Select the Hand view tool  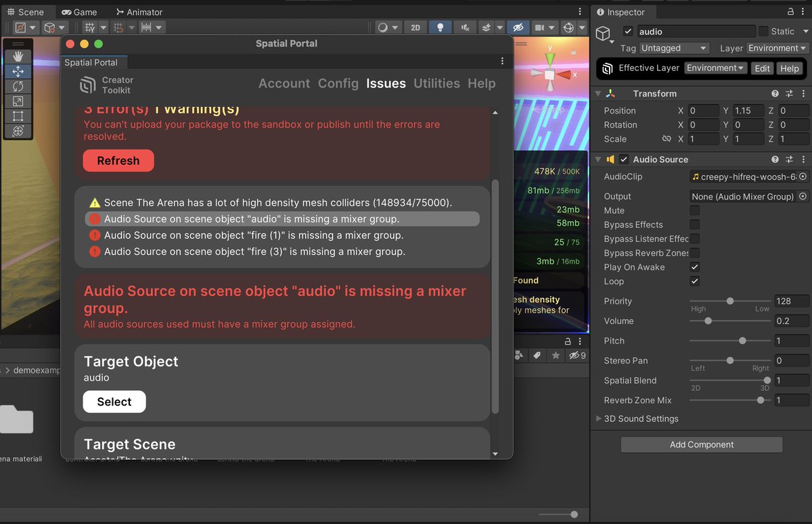click(18, 56)
